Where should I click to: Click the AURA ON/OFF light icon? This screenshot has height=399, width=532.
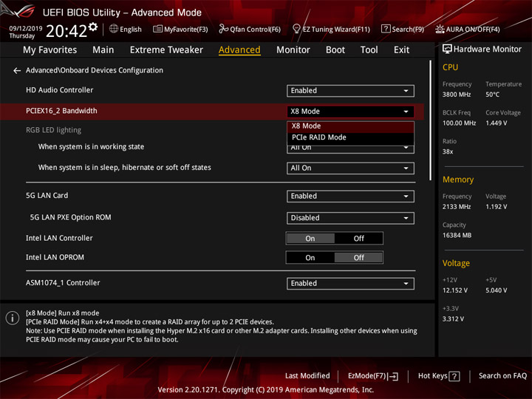click(440, 29)
